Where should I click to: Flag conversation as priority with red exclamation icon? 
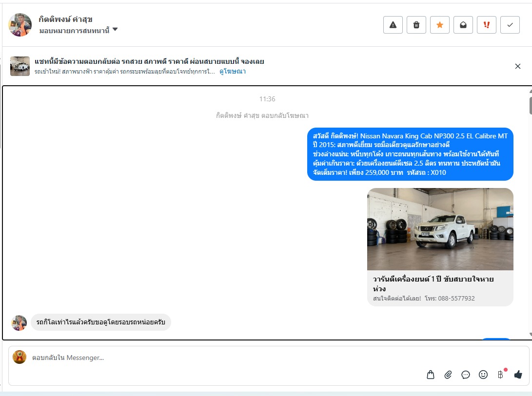click(487, 25)
